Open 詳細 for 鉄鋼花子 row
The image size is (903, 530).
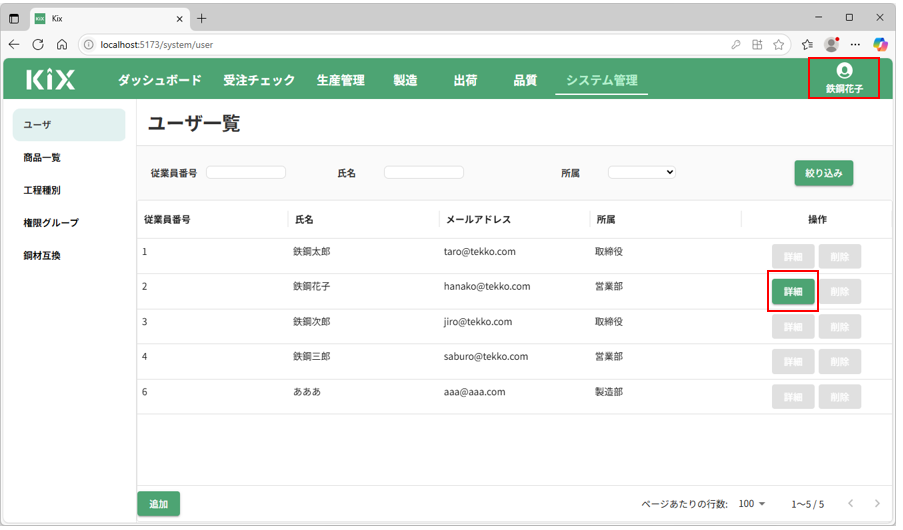(793, 292)
